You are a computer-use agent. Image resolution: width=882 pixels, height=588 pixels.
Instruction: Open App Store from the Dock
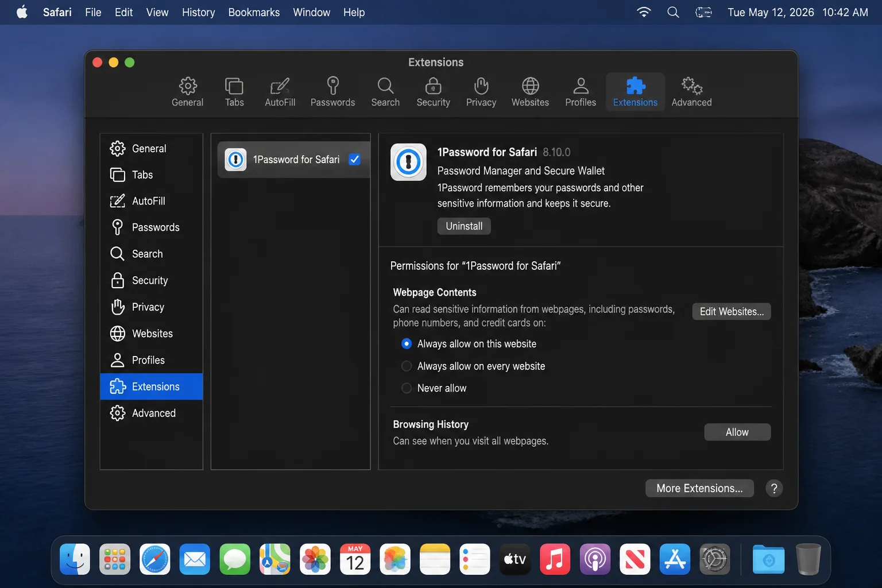pyautogui.click(x=675, y=559)
